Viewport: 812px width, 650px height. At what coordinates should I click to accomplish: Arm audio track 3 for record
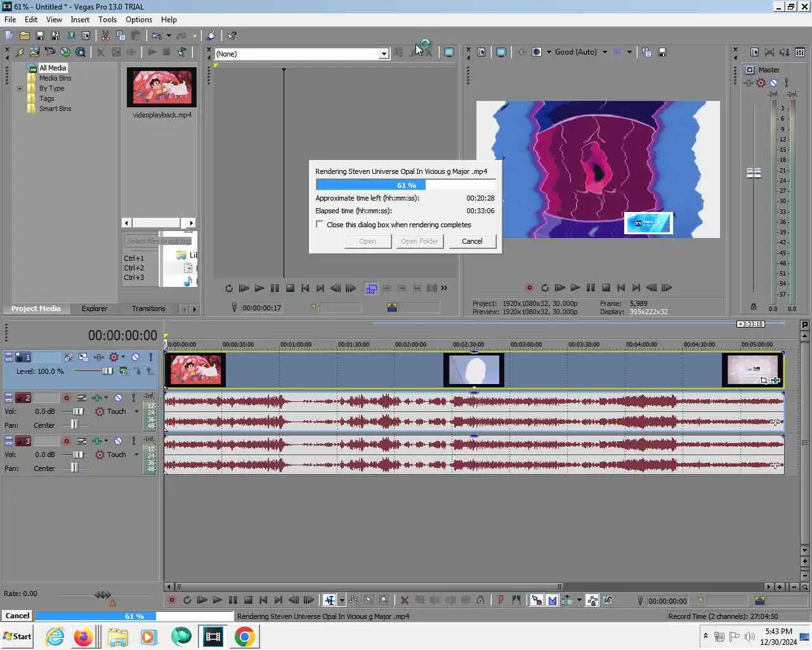click(66, 441)
